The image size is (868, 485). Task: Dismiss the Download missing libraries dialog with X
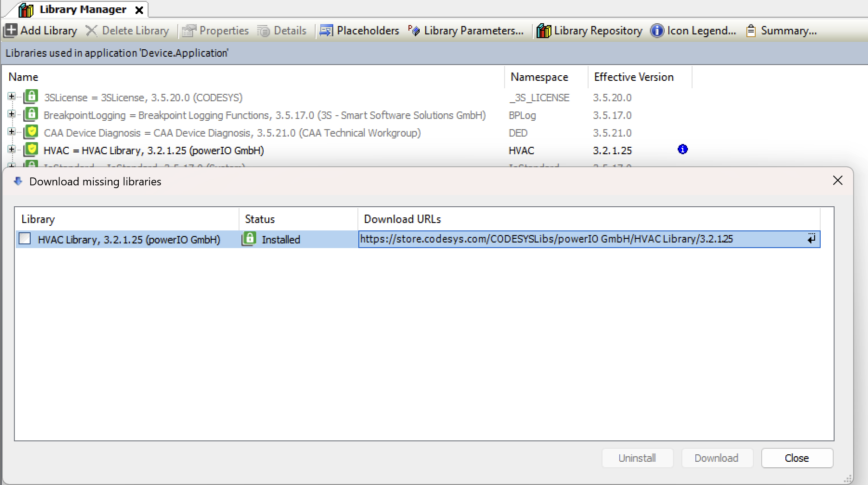coord(837,181)
